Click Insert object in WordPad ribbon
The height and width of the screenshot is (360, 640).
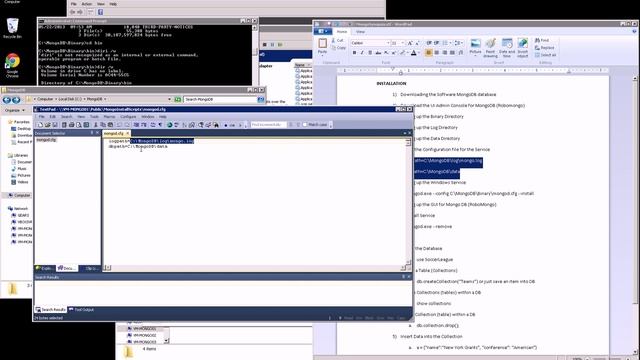[523, 47]
